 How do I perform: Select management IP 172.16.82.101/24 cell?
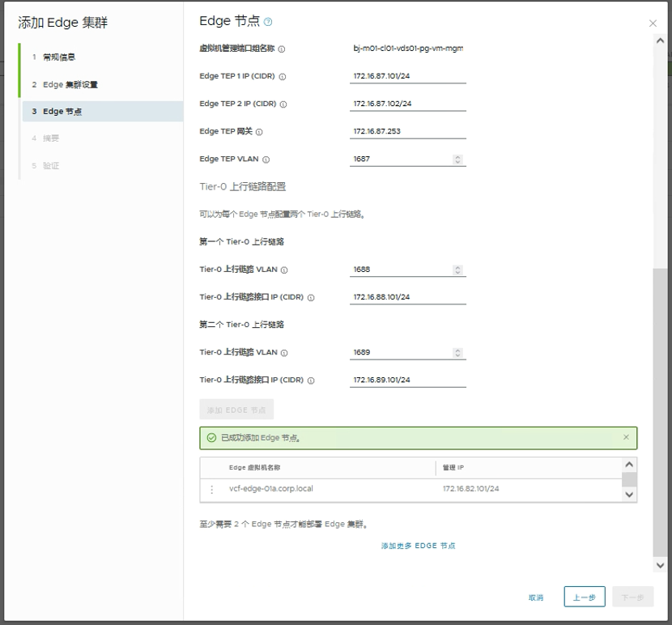coord(470,489)
